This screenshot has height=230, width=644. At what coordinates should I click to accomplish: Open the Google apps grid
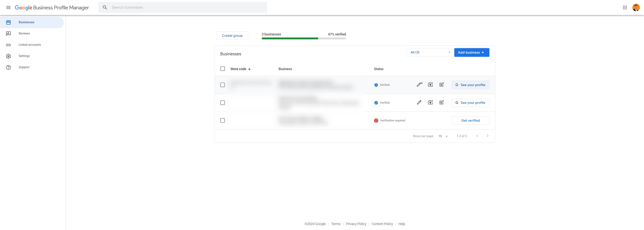coord(625,7)
